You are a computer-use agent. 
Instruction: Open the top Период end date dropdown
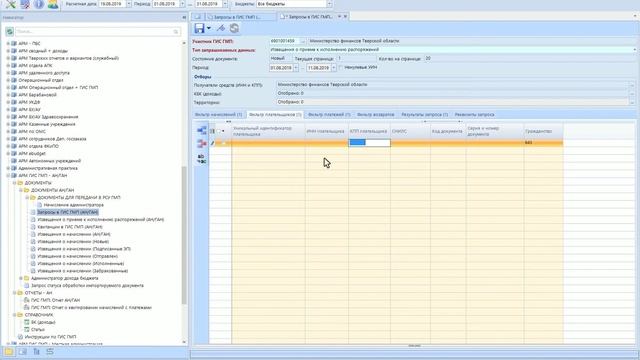point(225,4)
